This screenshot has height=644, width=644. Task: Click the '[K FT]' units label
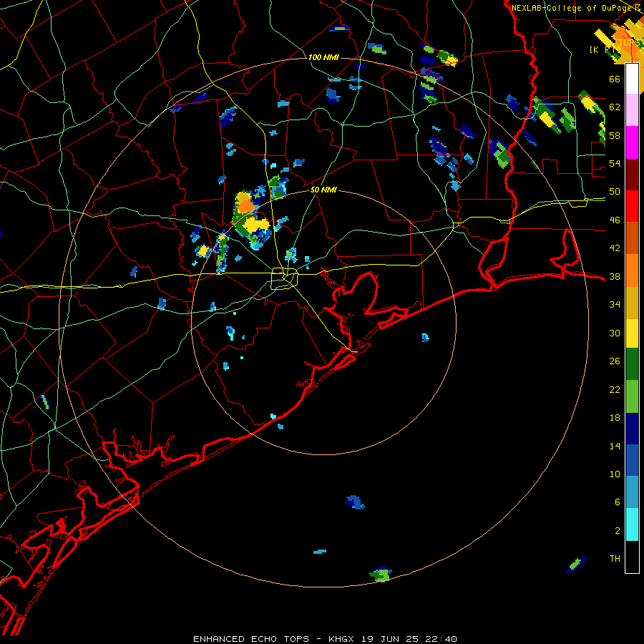click(x=605, y=49)
